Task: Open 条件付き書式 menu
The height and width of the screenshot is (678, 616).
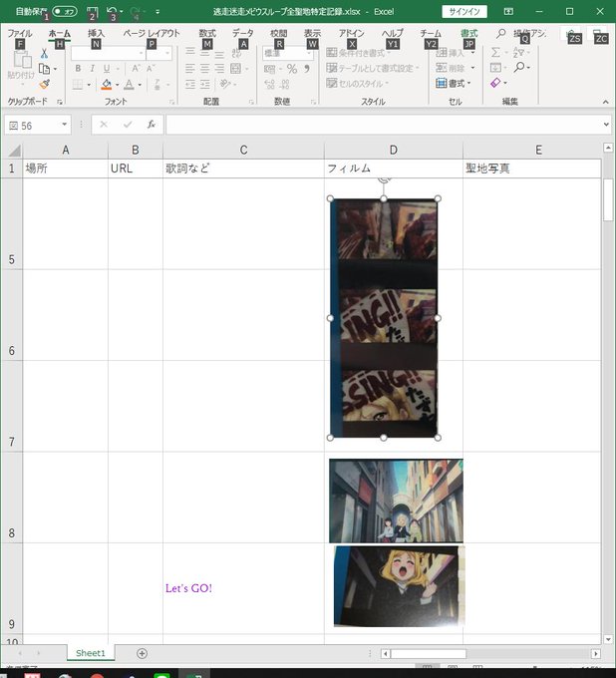Action: pyautogui.click(x=358, y=53)
